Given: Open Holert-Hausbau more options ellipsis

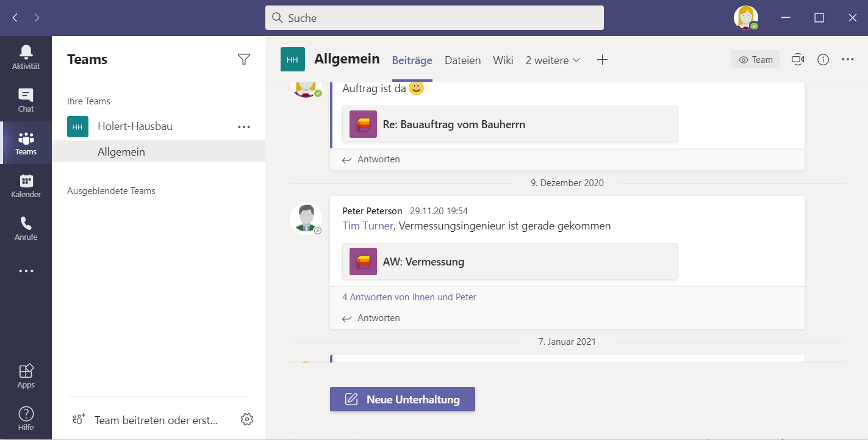Looking at the screenshot, I should tap(244, 127).
